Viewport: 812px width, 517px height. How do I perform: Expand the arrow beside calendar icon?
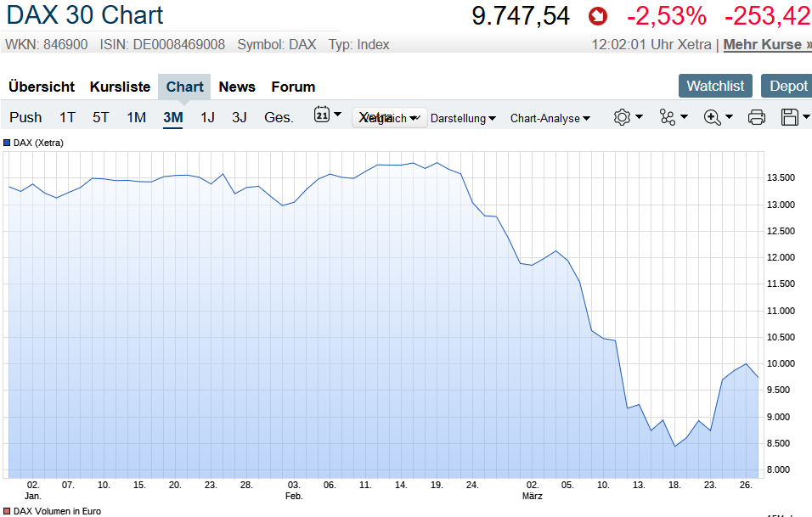pos(338,115)
